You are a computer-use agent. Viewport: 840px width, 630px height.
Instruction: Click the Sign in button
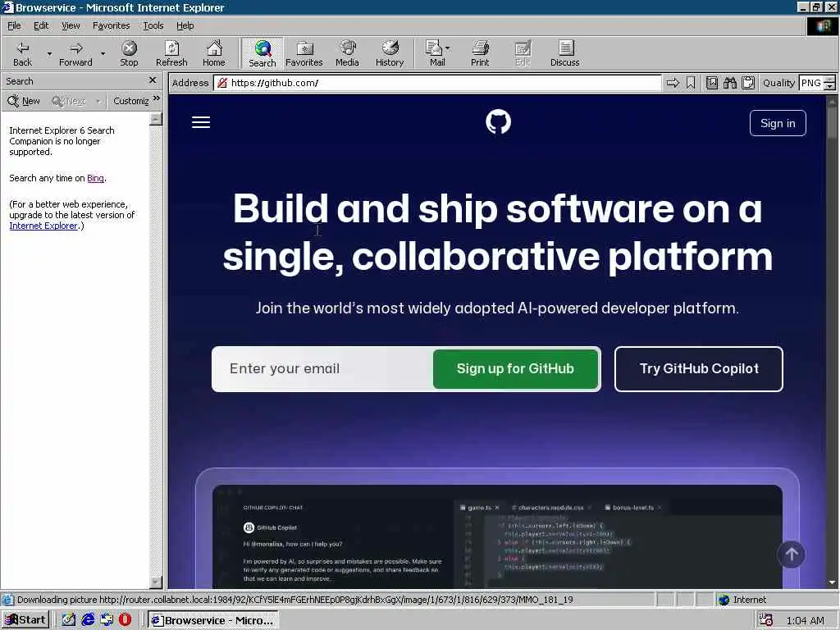[x=778, y=123]
